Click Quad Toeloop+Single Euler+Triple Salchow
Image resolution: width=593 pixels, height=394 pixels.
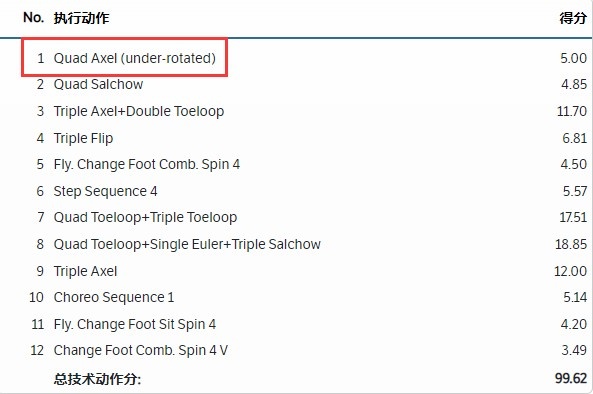click(x=187, y=244)
